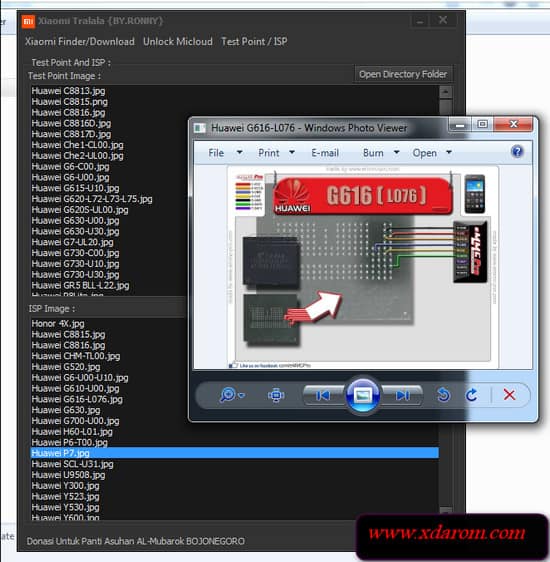
Task: Click the ISP list scroll-down arrow
Action: (x=445, y=511)
